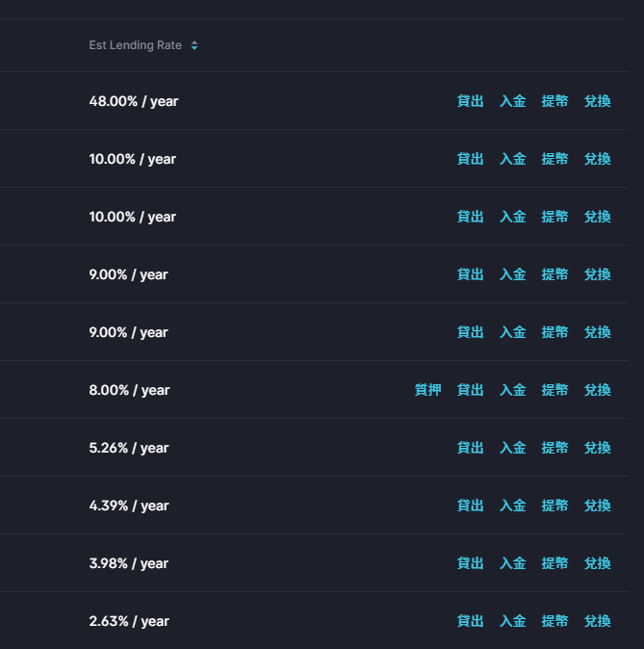Viewport: 644px width, 649px height.
Task: Sort by Est Lending Rate arrow icon
Action: [x=194, y=45]
